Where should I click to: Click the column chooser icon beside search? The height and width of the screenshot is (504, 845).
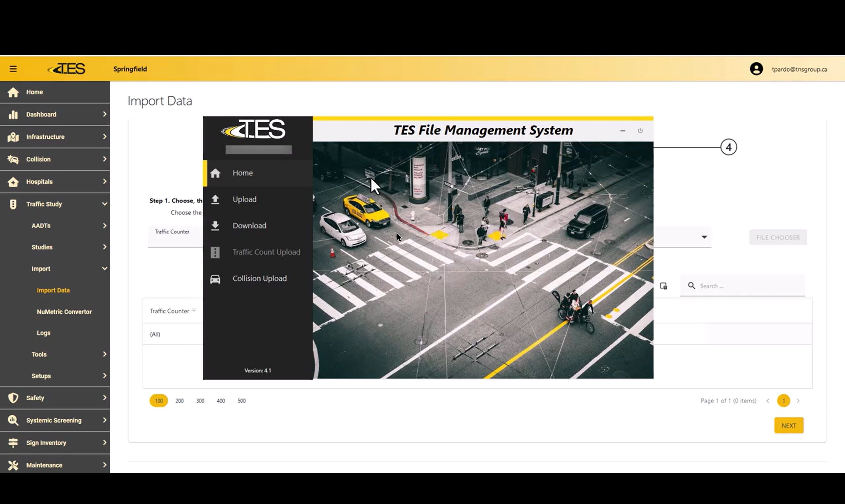pos(663,286)
